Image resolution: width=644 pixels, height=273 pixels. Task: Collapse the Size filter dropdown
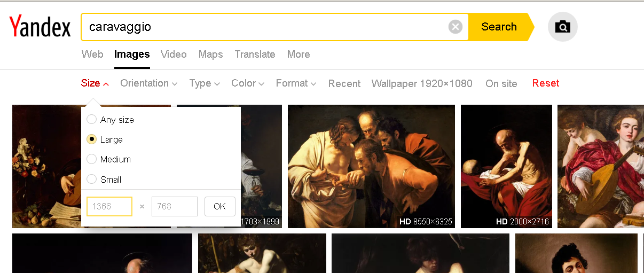[x=95, y=83]
